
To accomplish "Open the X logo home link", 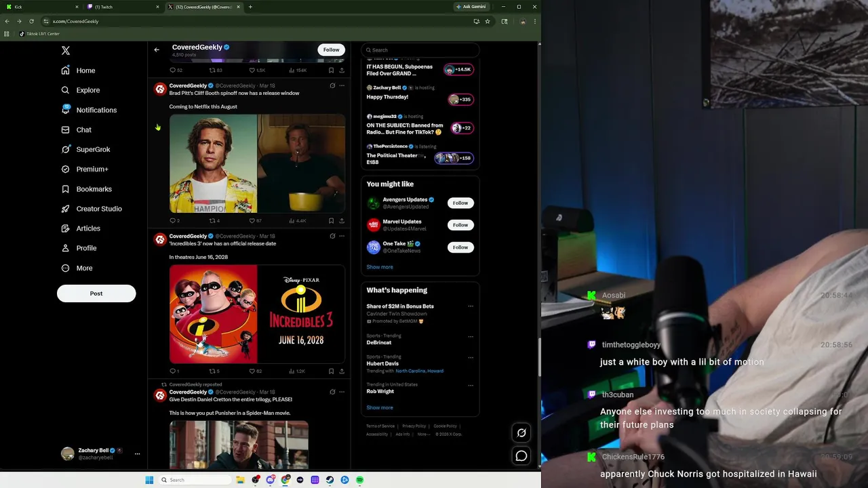I will pos(66,51).
